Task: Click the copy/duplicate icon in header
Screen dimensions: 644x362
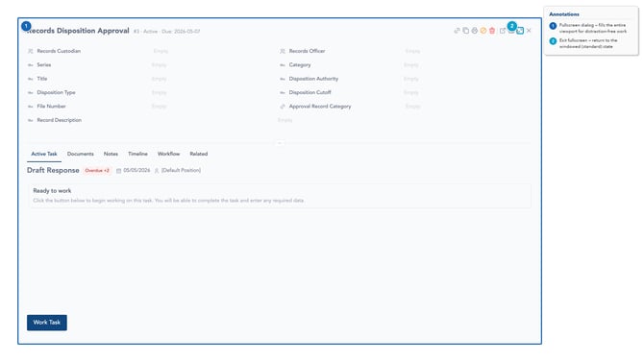Action: click(466, 31)
